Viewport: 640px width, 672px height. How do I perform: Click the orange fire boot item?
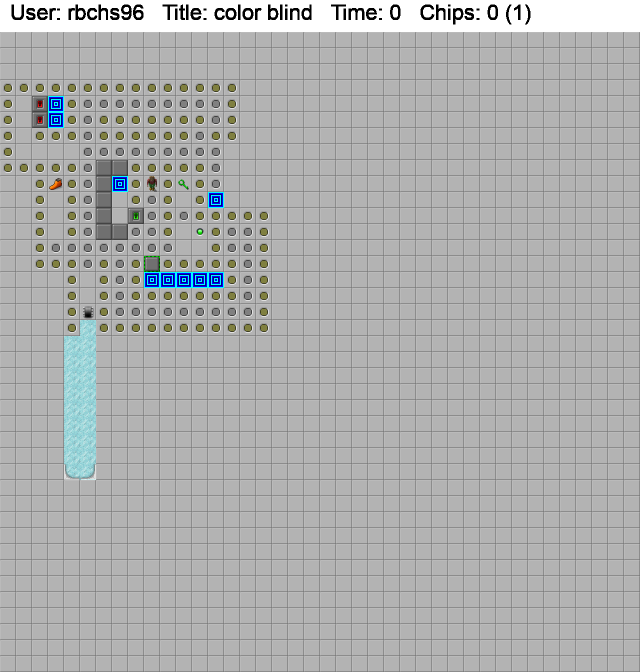(55, 184)
